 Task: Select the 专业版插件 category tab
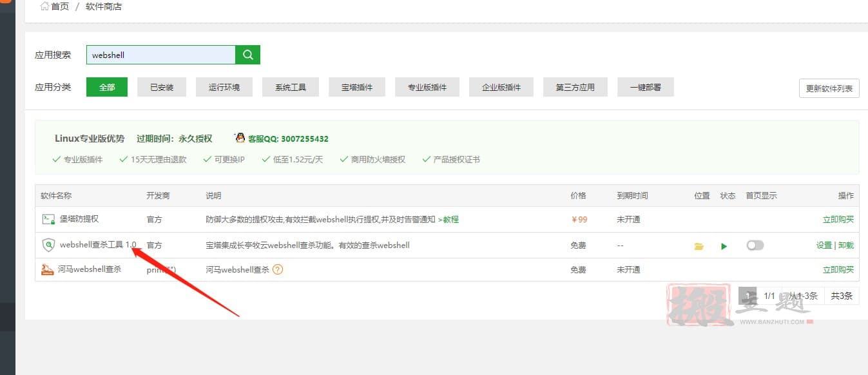pyautogui.click(x=428, y=87)
